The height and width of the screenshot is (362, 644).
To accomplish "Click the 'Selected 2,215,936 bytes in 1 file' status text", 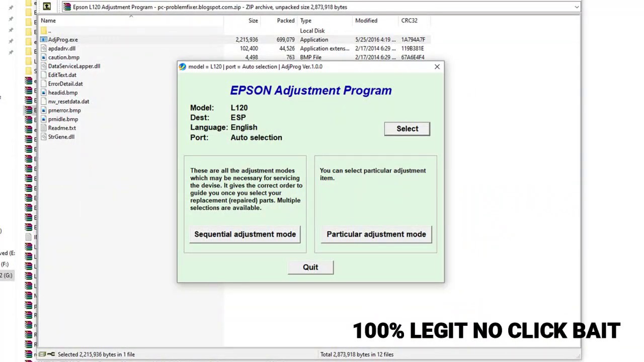I will 96,354.
